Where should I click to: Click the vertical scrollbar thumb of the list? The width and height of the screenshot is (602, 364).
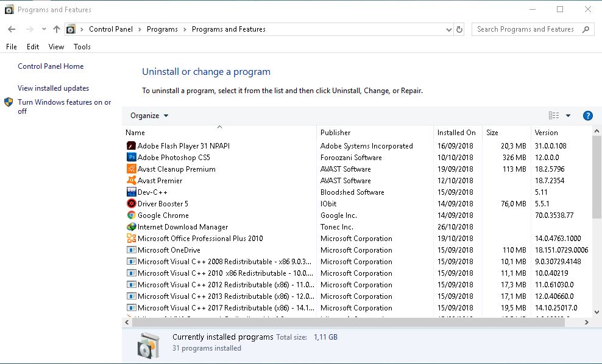pyautogui.click(x=597, y=177)
